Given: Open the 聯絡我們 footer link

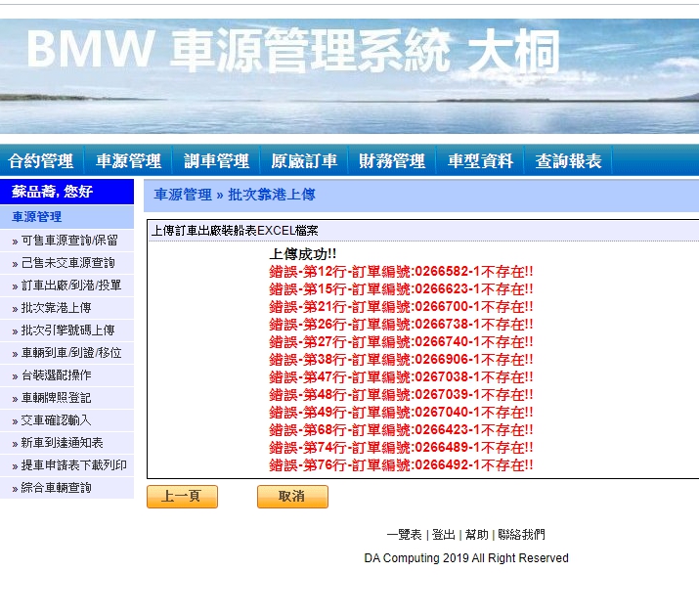Looking at the screenshot, I should pos(522,535).
